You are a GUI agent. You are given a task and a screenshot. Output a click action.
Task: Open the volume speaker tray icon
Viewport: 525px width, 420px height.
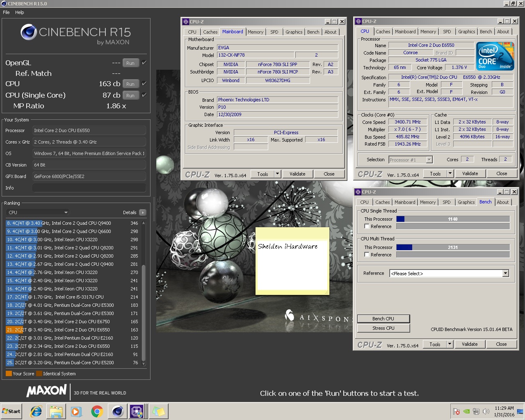coord(486,411)
